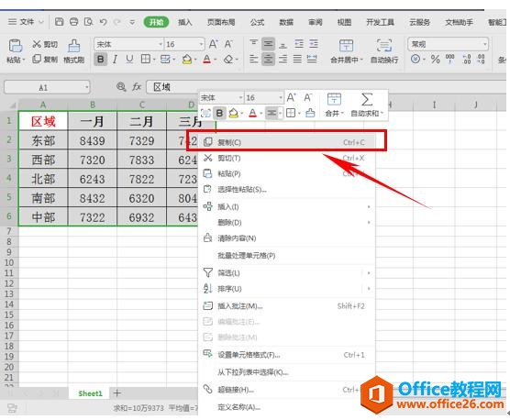Open the ribbon font size dropdown

201,44
